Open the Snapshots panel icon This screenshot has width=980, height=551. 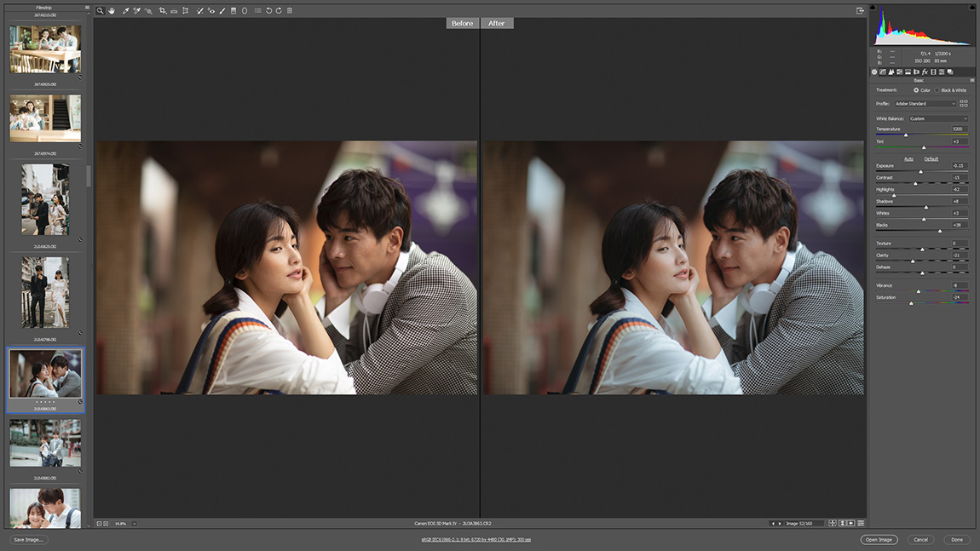tap(950, 72)
